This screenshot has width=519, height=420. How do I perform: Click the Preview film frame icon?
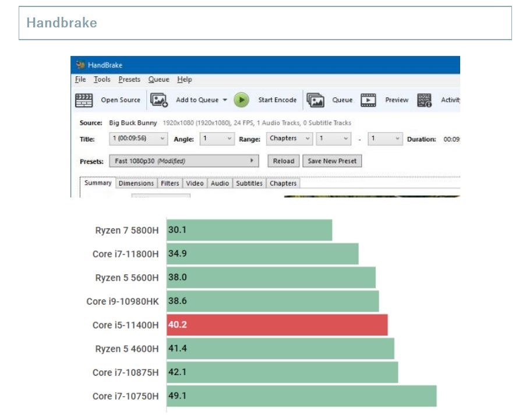[368, 100]
